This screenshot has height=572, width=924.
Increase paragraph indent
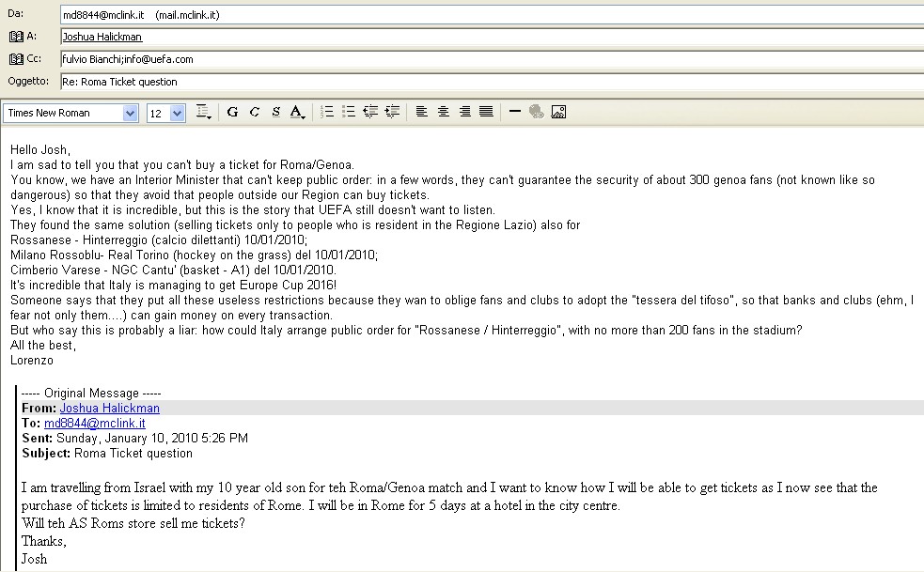(392, 112)
